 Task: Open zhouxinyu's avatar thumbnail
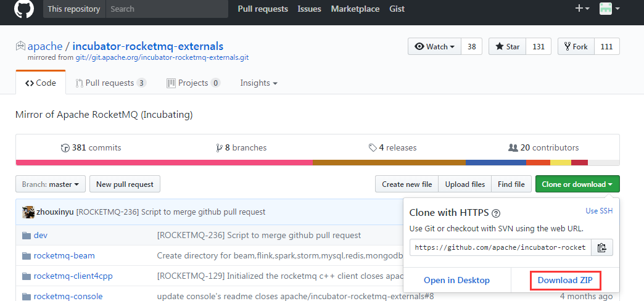[28, 212]
